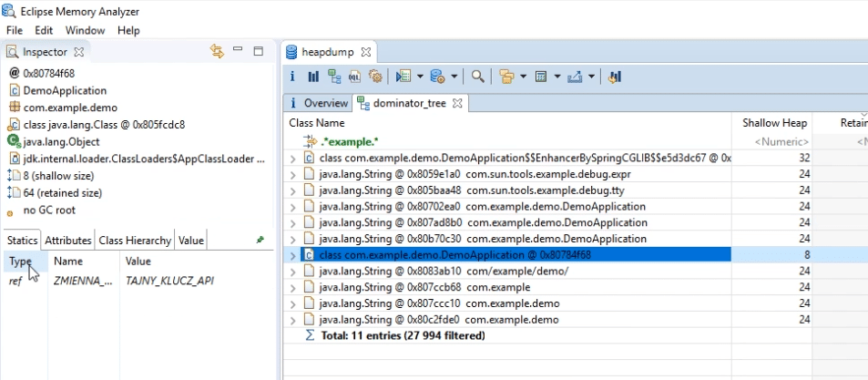This screenshot has height=380, width=868.
Task: Select the Class Hierarchy tab
Action: point(135,241)
